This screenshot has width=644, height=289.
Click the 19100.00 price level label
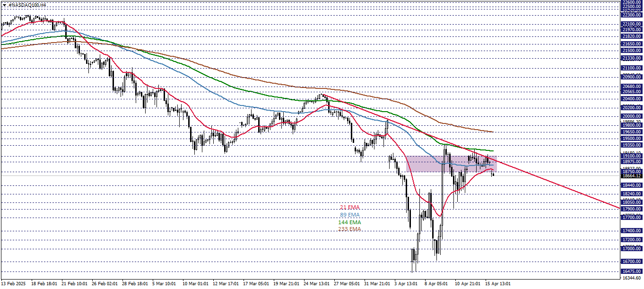pyautogui.click(x=632, y=156)
